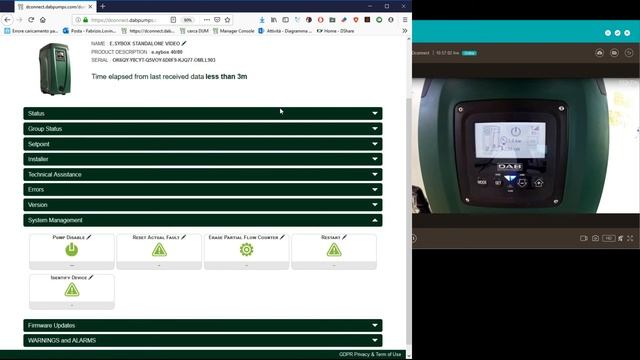Screen dimensions: 640x360
Task: Take snapshot in camera viewer window
Action: pos(596,238)
